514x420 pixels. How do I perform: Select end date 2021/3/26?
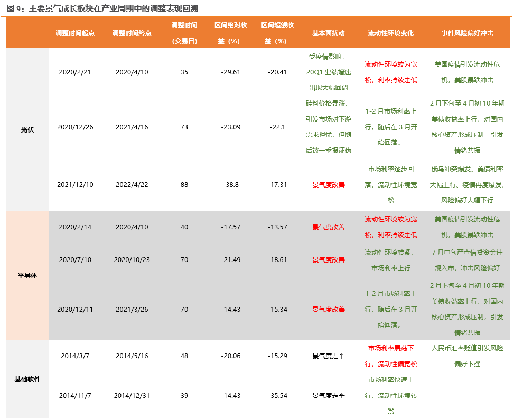[x=132, y=310]
